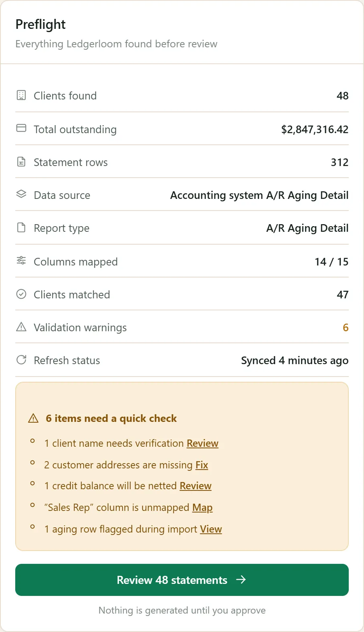The width and height of the screenshot is (364, 632).
Task: Click the Clients found value 48
Action: tap(342, 96)
